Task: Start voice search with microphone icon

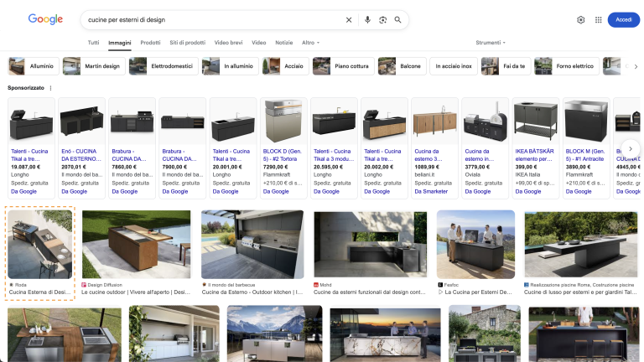Action: click(367, 20)
